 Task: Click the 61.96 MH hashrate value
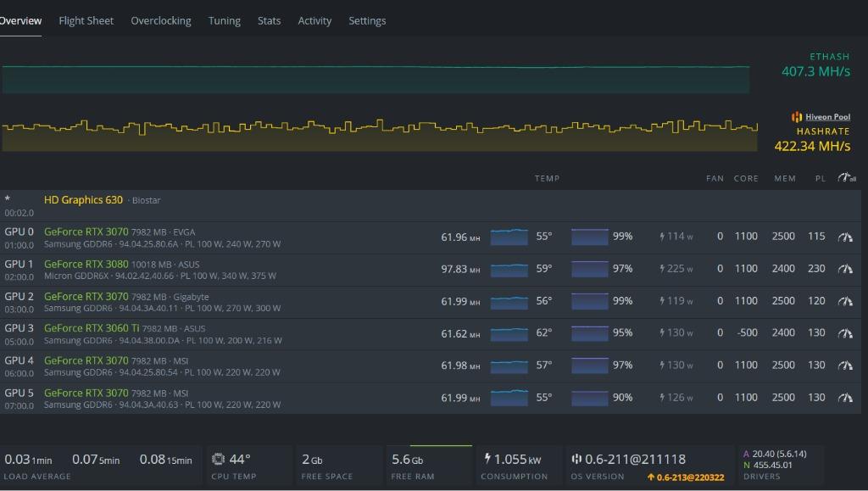[460, 237]
